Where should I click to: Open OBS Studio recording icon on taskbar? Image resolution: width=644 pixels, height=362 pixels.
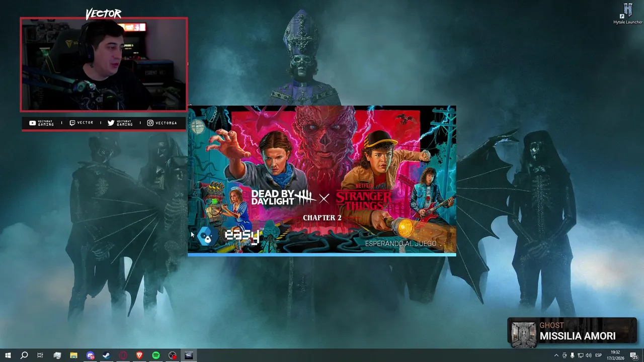[x=173, y=355]
